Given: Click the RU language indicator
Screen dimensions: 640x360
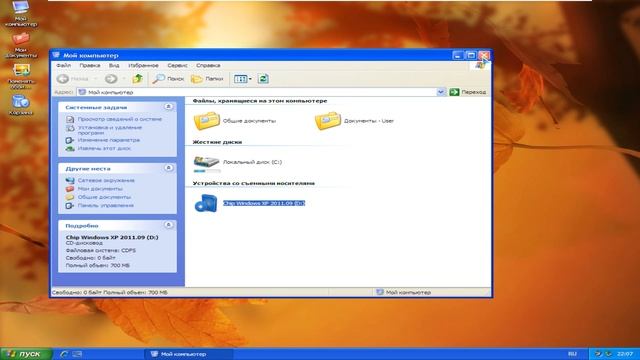Looking at the screenshot, I should point(572,354).
